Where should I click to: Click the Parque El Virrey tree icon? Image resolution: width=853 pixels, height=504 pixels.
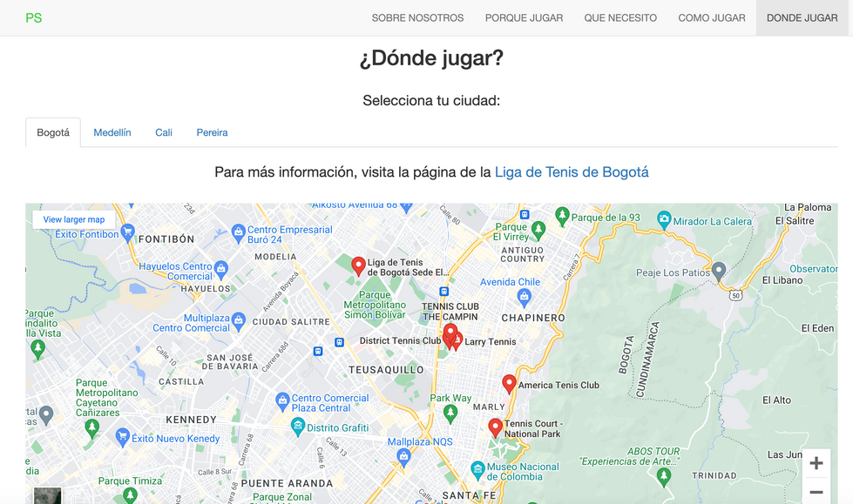538,231
